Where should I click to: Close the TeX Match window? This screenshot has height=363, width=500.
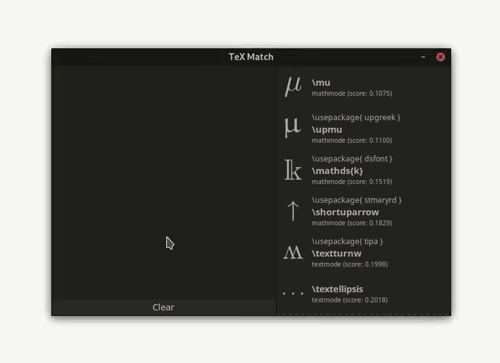coord(440,57)
